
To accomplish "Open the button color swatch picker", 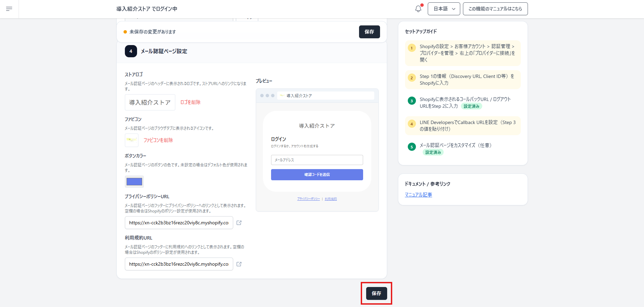I will click(x=134, y=182).
